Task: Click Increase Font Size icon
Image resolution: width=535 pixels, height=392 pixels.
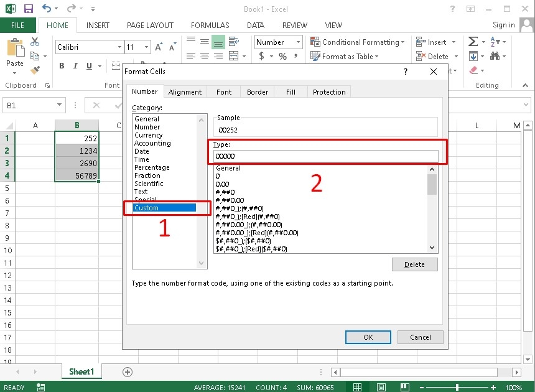Action: pyautogui.click(x=159, y=47)
